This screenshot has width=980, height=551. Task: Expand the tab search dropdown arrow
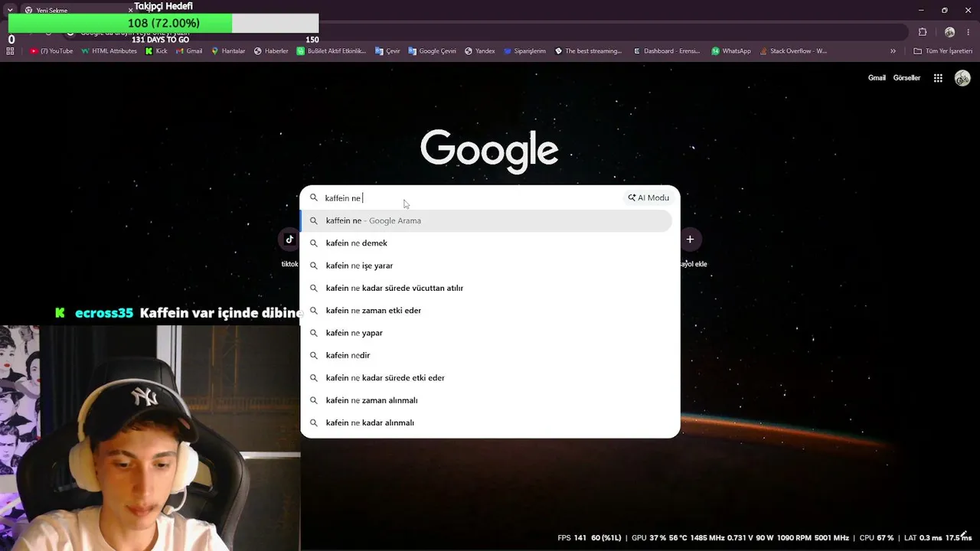[x=10, y=10]
